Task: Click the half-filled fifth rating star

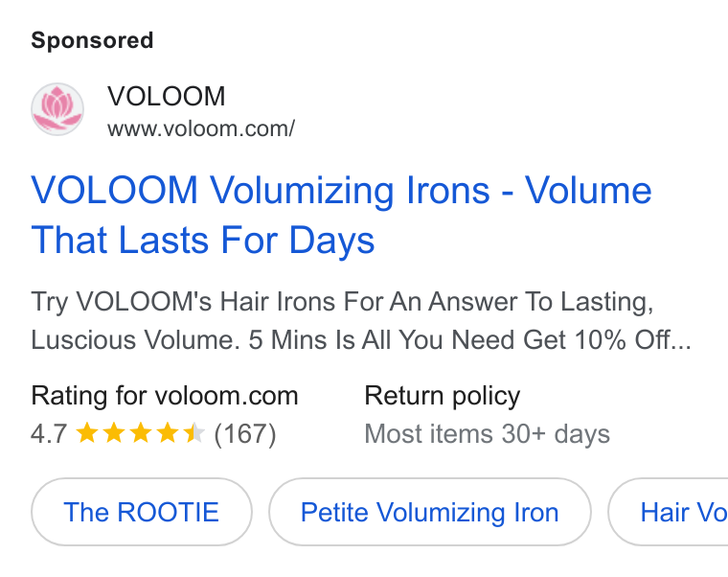Action: [194, 433]
